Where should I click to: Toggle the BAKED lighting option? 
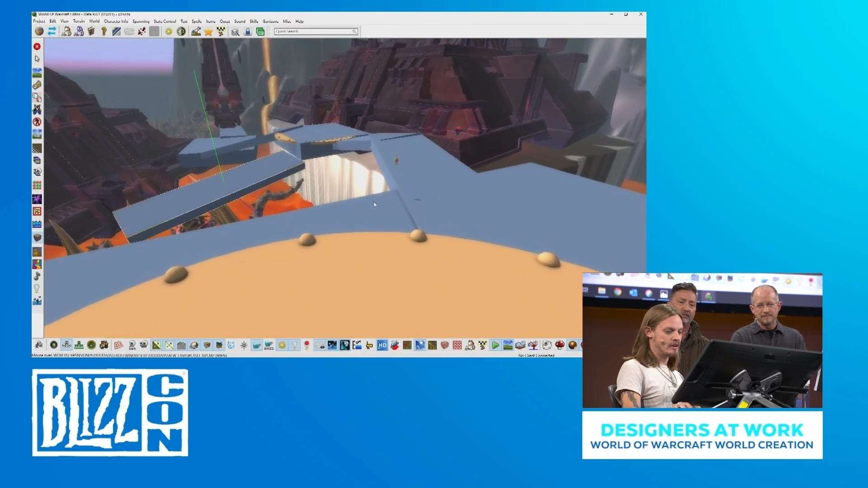269,346
